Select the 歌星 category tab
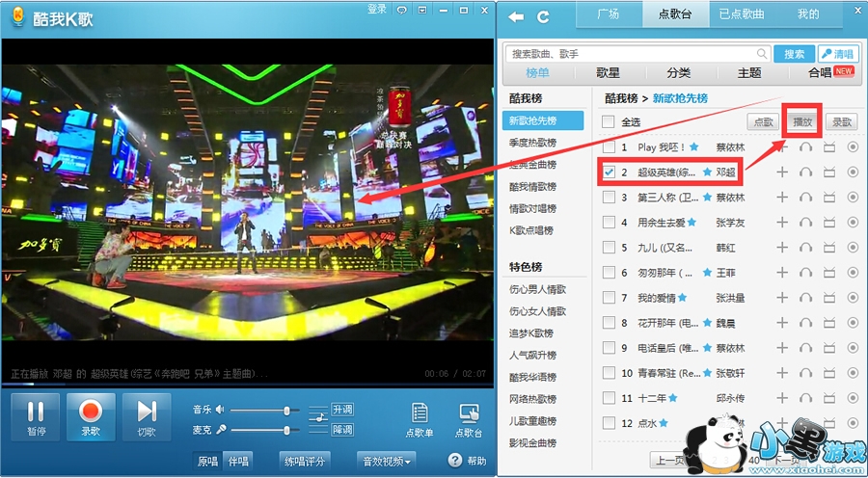This screenshot has height=478, width=868. click(x=608, y=72)
